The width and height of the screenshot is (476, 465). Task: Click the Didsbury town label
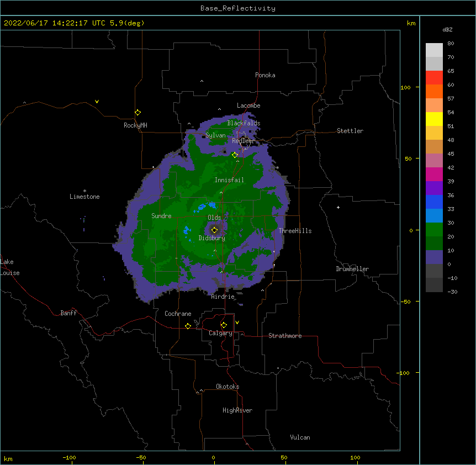pyautogui.click(x=212, y=238)
